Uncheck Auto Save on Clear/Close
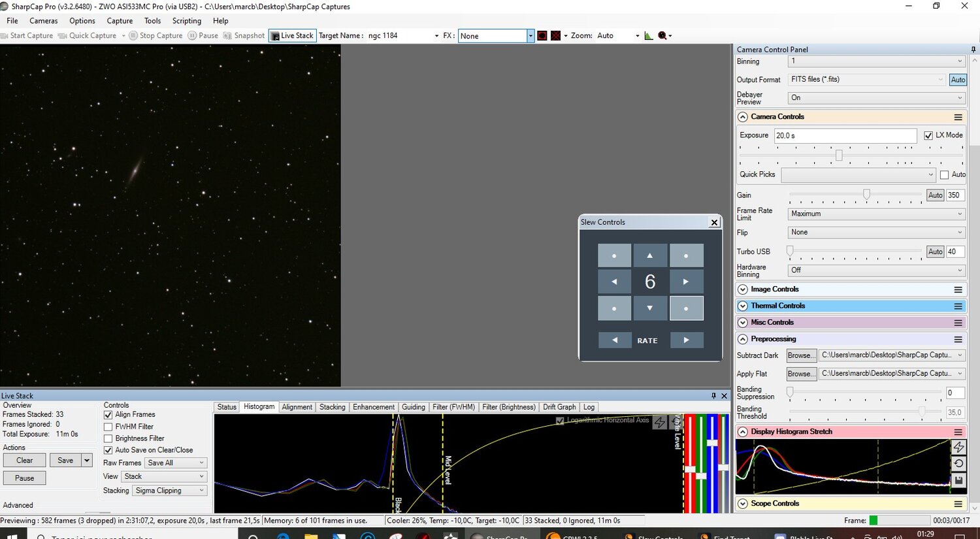Image resolution: width=980 pixels, height=539 pixels. tap(108, 450)
